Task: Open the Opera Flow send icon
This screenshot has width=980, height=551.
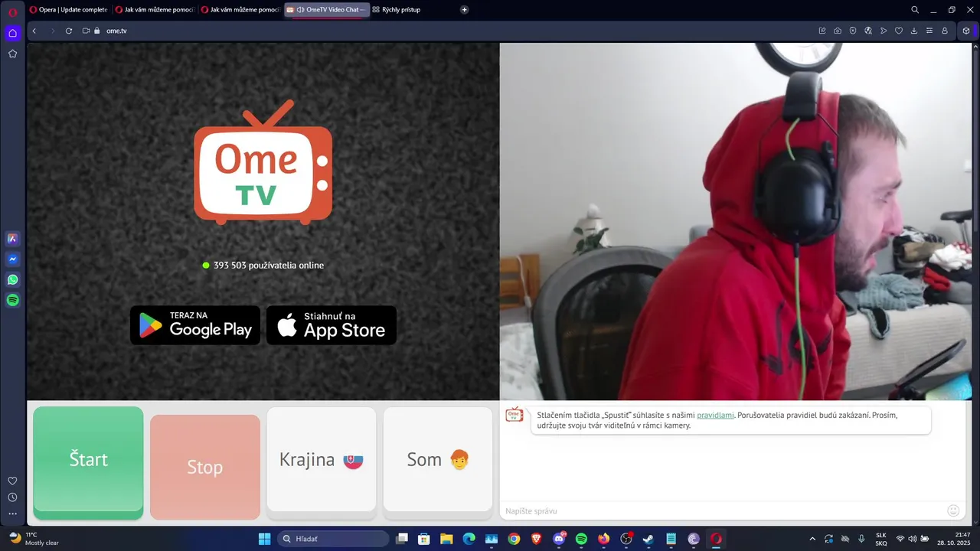Action: pyautogui.click(x=884, y=31)
